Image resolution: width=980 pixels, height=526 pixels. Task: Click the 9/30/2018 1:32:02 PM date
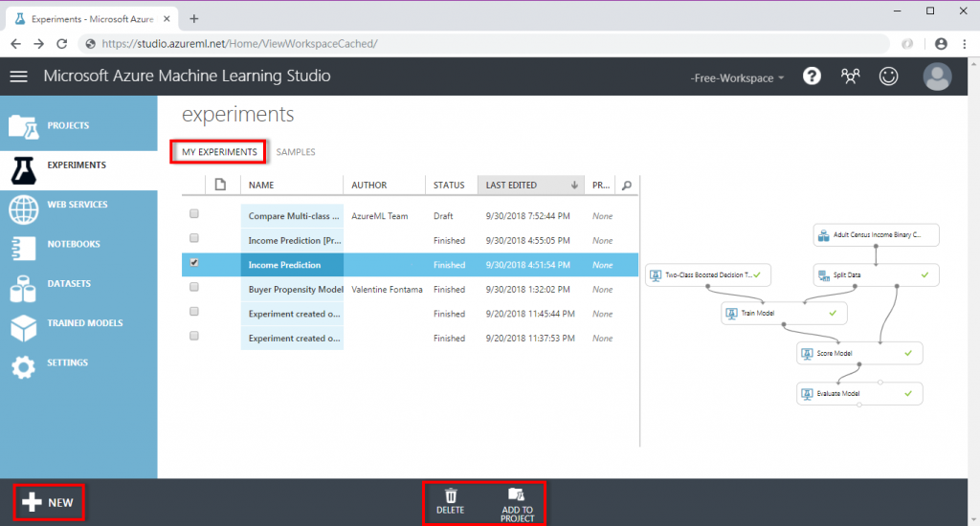tap(527, 289)
